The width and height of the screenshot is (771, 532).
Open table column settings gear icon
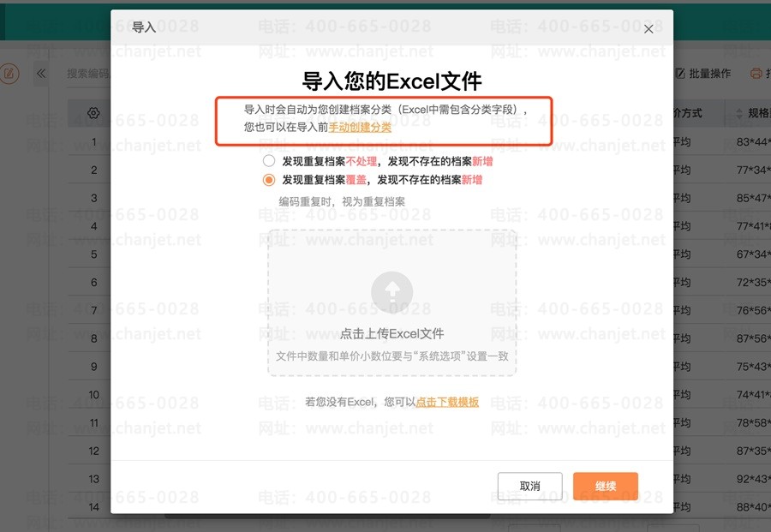tap(93, 113)
